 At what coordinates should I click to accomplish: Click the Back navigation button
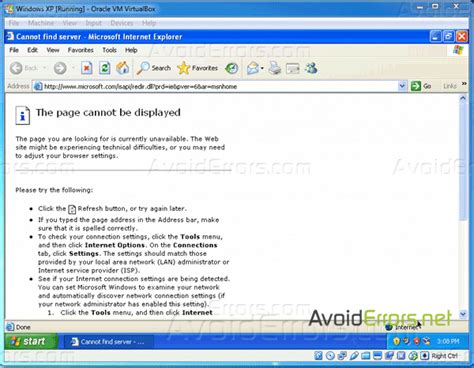tap(23, 68)
